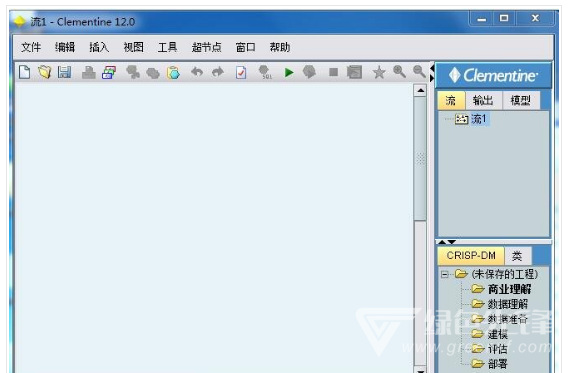
Task: Click the print icon in toolbar
Action: pos(88,72)
